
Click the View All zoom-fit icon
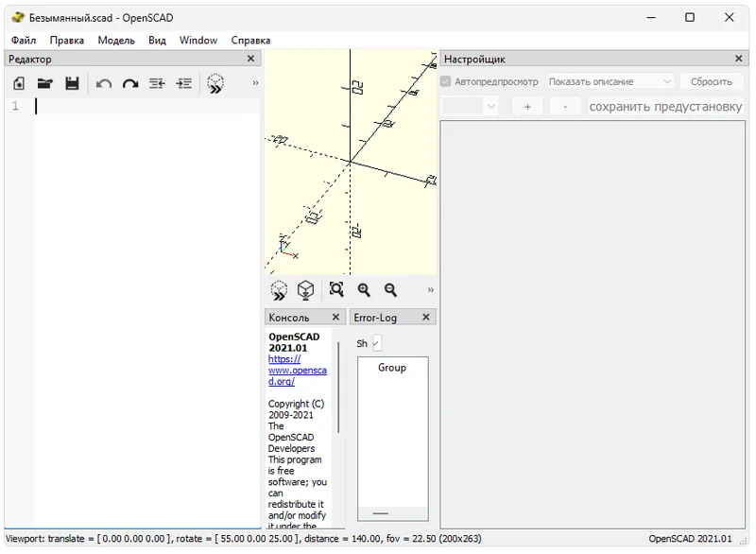(x=336, y=289)
